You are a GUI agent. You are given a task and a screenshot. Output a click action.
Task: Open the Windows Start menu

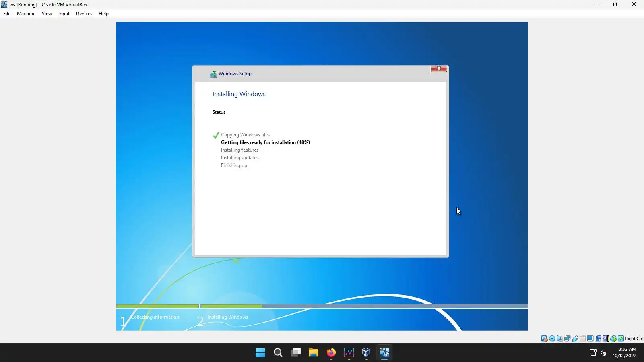point(260,353)
